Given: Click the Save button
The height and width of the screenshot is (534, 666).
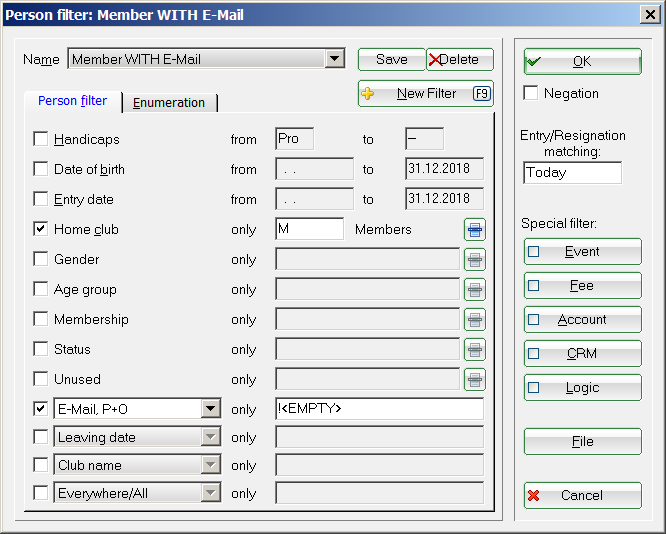Looking at the screenshot, I should [x=391, y=60].
